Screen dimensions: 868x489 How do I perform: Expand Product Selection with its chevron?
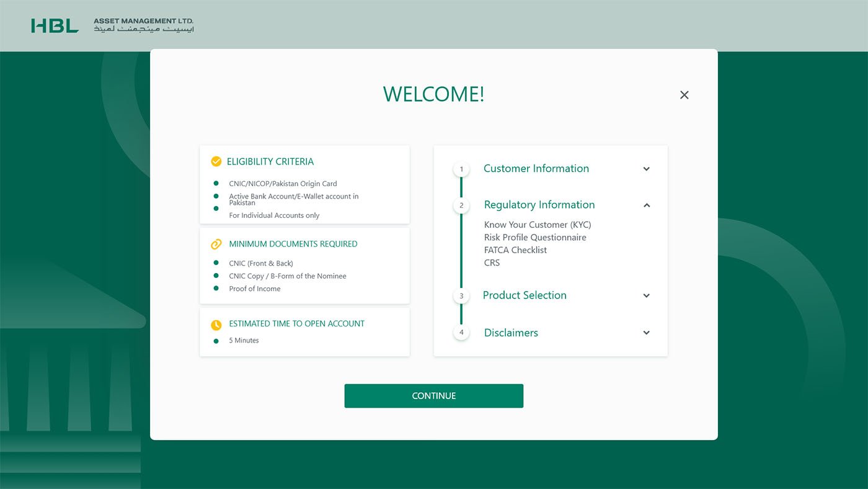point(647,295)
